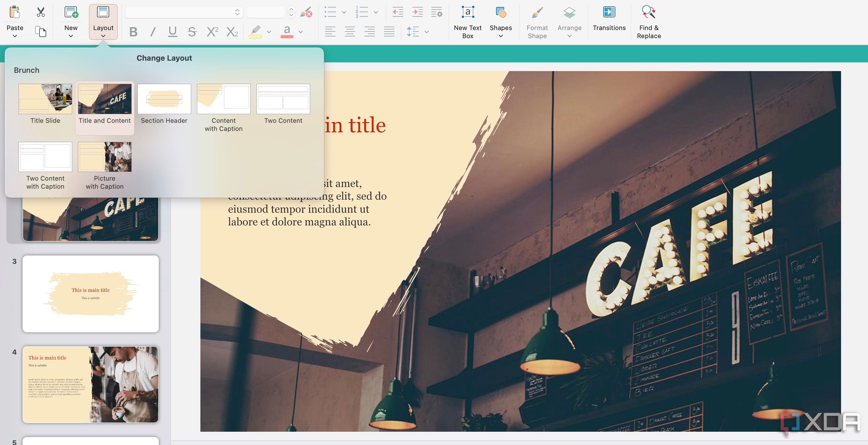
Task: Open the Transitions panel
Action: coord(609,19)
